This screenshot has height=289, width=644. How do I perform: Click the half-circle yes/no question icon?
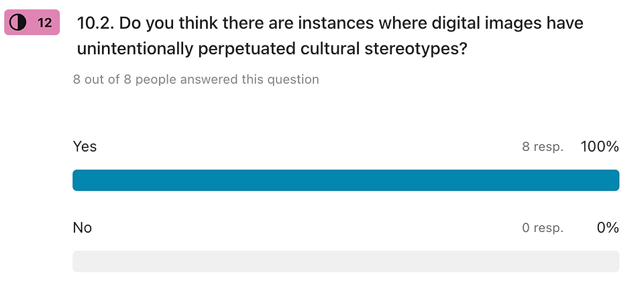tap(17, 23)
